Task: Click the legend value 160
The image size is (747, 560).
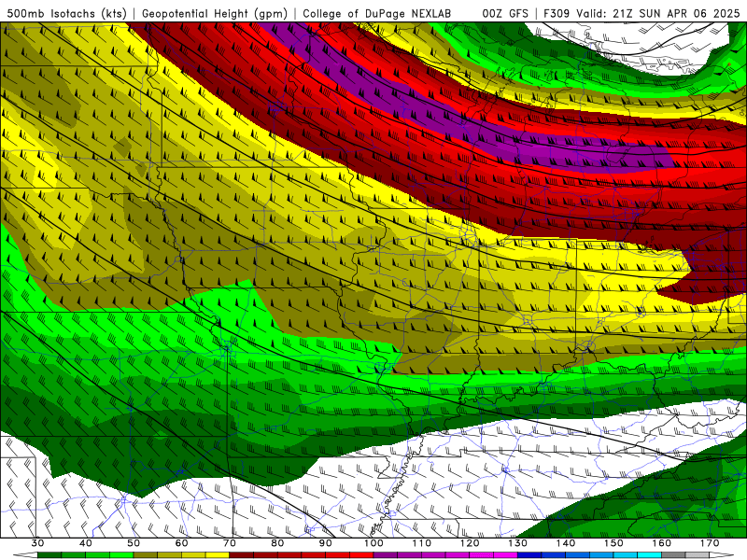Action: pyautogui.click(x=662, y=543)
